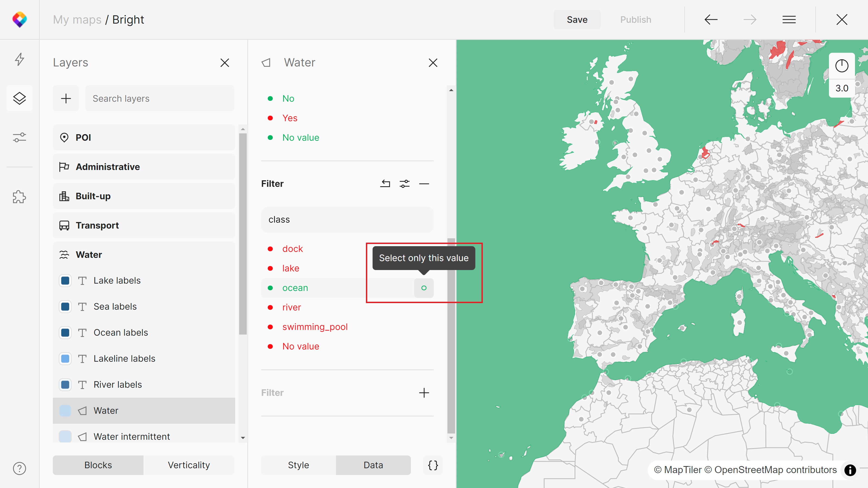Toggle the dock class filter value
The width and height of the screenshot is (868, 488).
(x=292, y=249)
